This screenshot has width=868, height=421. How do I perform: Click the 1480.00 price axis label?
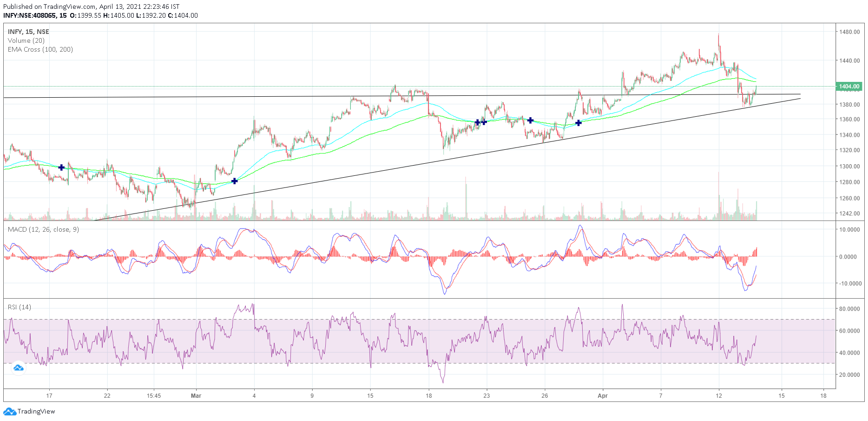coord(849,32)
